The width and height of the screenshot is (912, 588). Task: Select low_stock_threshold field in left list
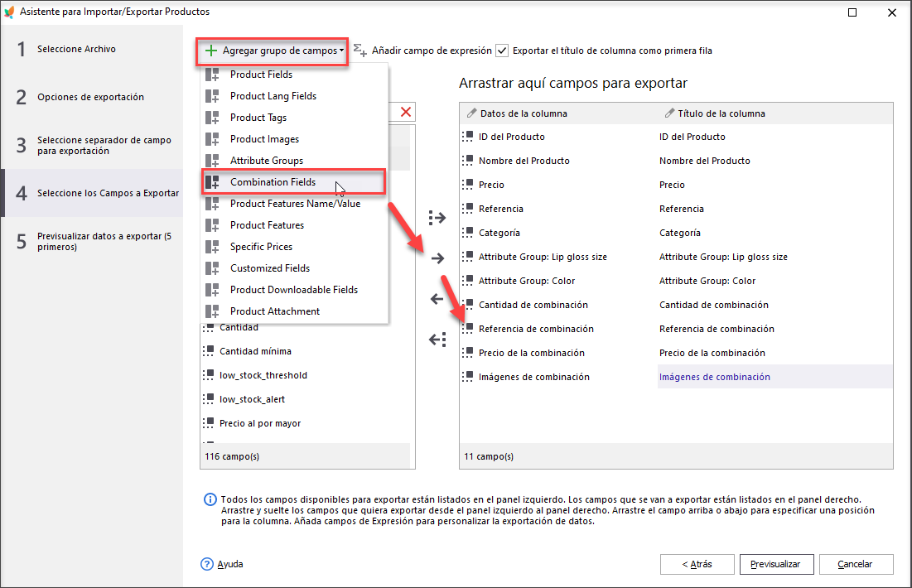[x=263, y=375]
